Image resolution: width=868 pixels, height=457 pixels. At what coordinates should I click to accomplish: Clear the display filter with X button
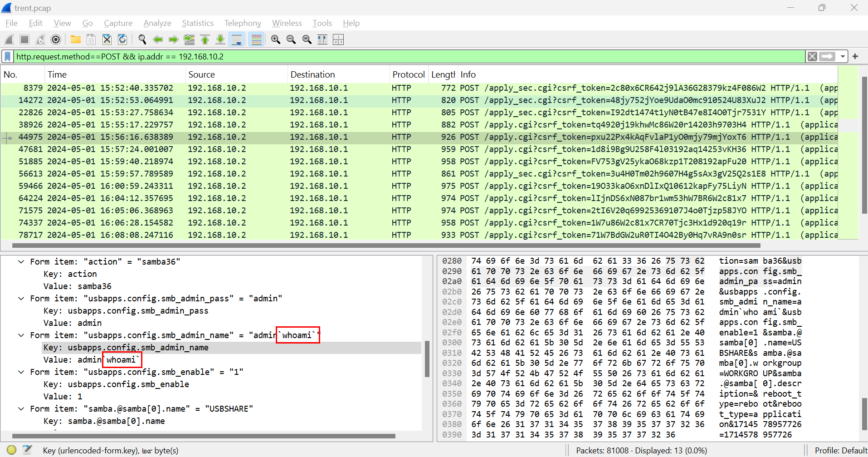(812, 57)
